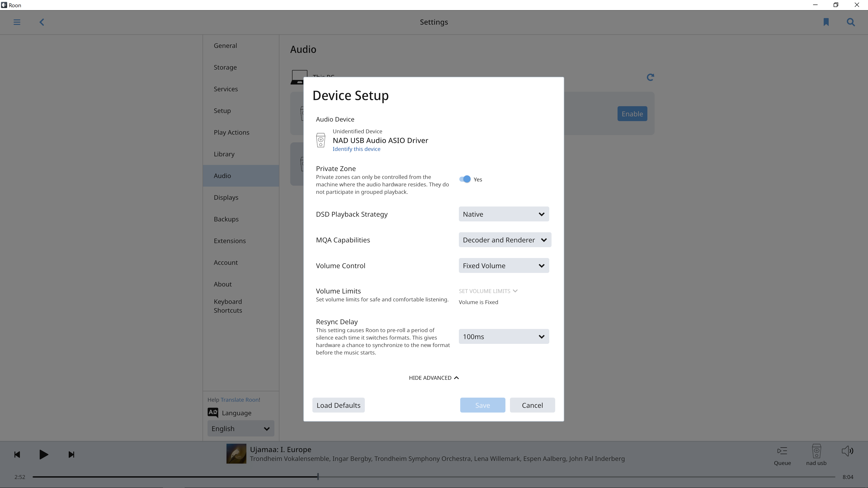868x488 pixels.
Task: Open the MQA Capabilities dropdown
Action: click(505, 240)
